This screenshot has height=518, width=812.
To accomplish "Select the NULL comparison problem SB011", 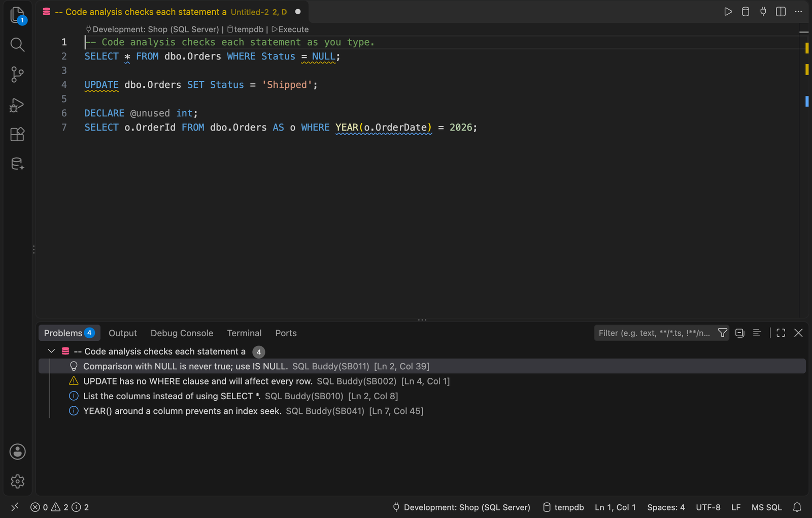I will (x=422, y=366).
